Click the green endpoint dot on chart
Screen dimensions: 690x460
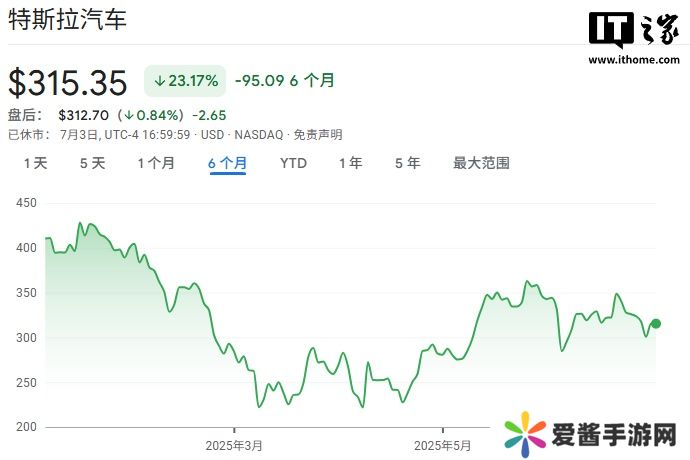tap(656, 323)
